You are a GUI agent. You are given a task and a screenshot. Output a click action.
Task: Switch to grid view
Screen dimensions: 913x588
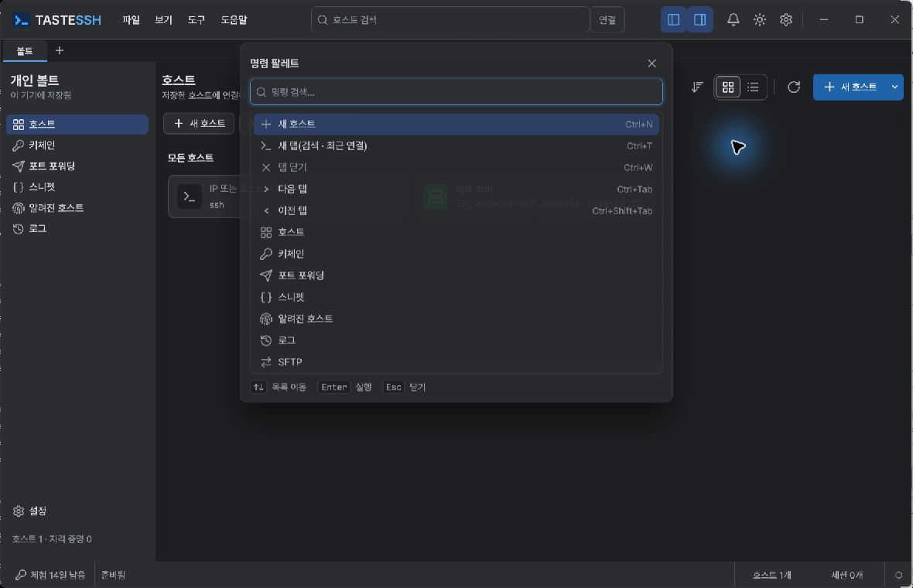pyautogui.click(x=728, y=87)
